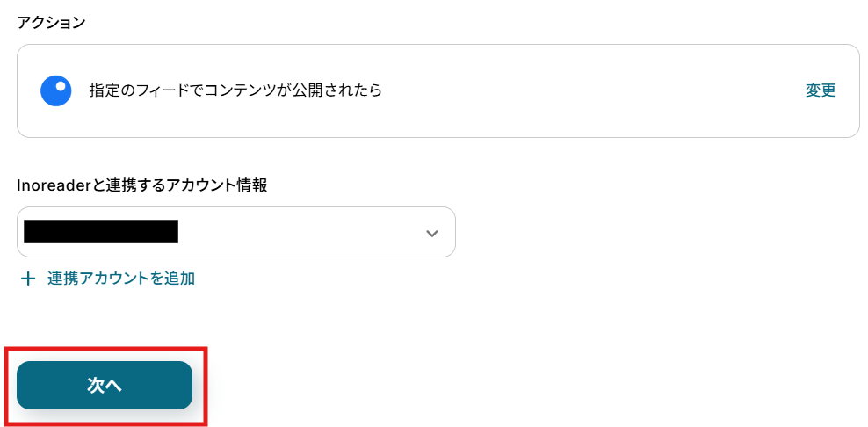Open the Inoreader account selection dropdown
The width and height of the screenshot is (868, 427).
[235, 232]
